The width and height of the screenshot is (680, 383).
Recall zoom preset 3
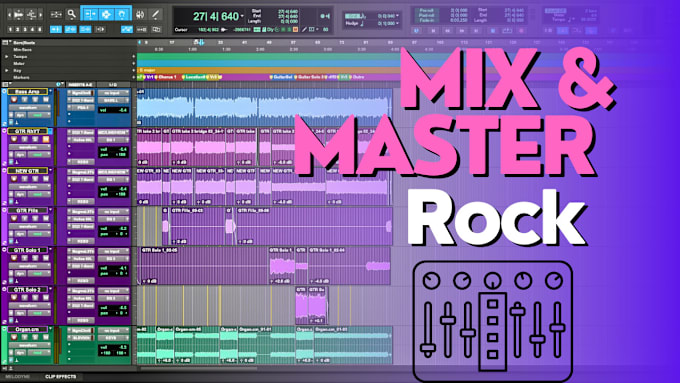[25, 29]
